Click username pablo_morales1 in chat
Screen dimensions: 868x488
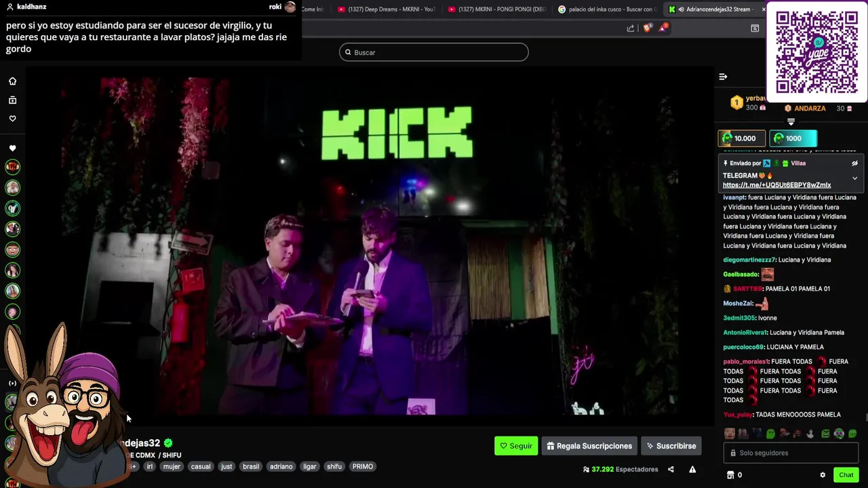tap(745, 362)
